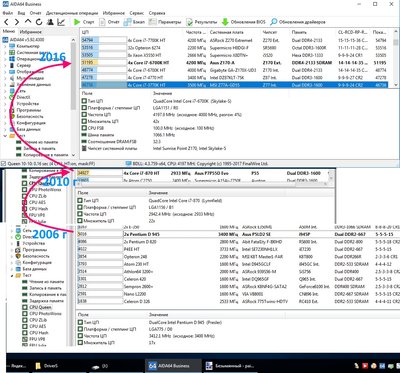Open the Отчет report toolbar icon

[x=103, y=22]
